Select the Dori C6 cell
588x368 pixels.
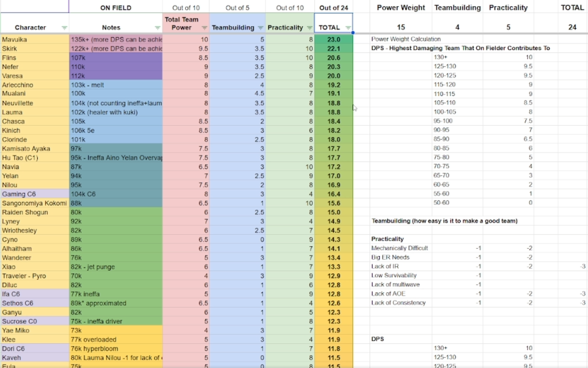pyautogui.click(x=34, y=349)
